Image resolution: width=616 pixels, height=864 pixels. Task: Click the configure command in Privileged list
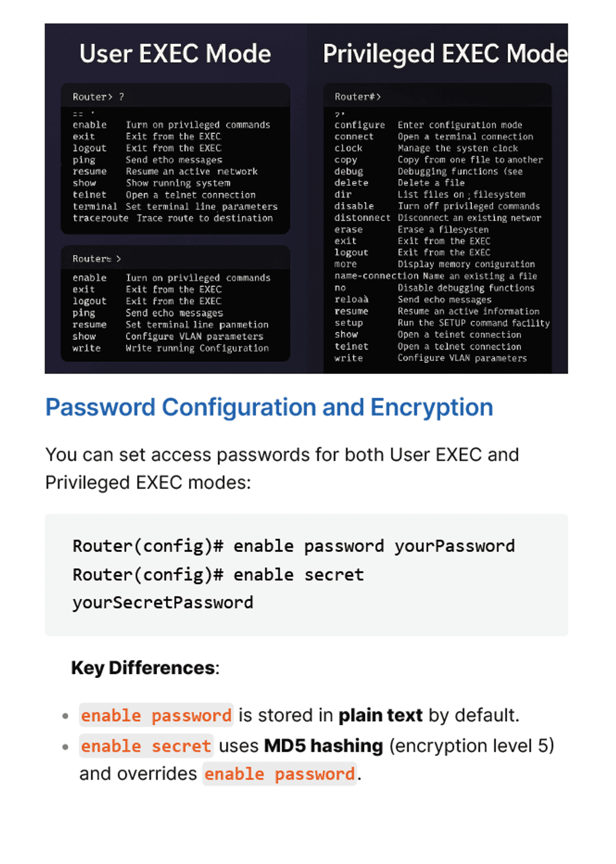(359, 125)
